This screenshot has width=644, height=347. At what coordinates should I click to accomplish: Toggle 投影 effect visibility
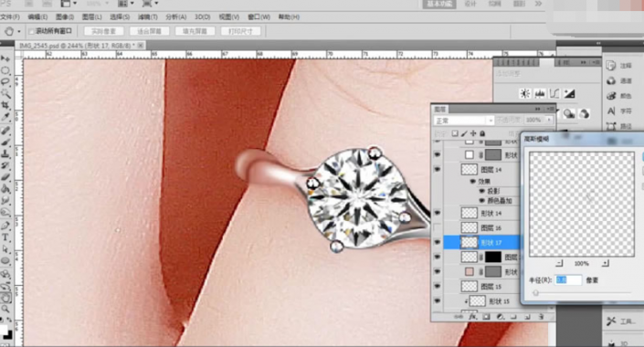pos(481,191)
